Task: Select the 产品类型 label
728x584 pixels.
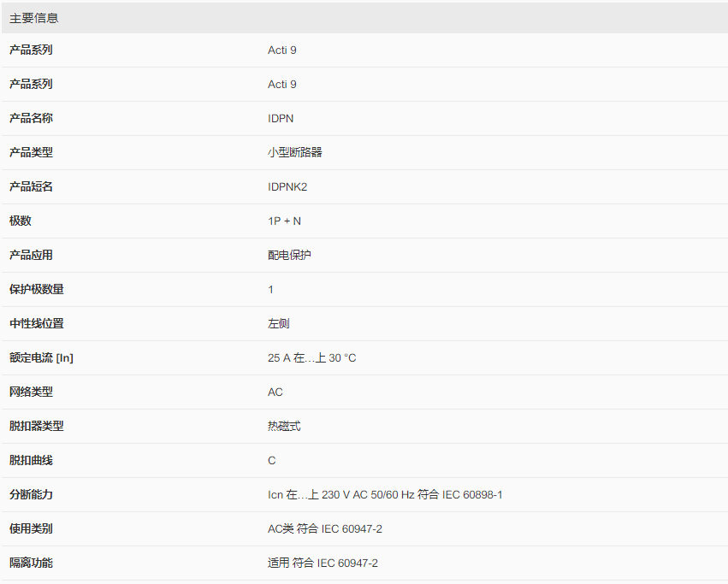Action: pyautogui.click(x=31, y=152)
